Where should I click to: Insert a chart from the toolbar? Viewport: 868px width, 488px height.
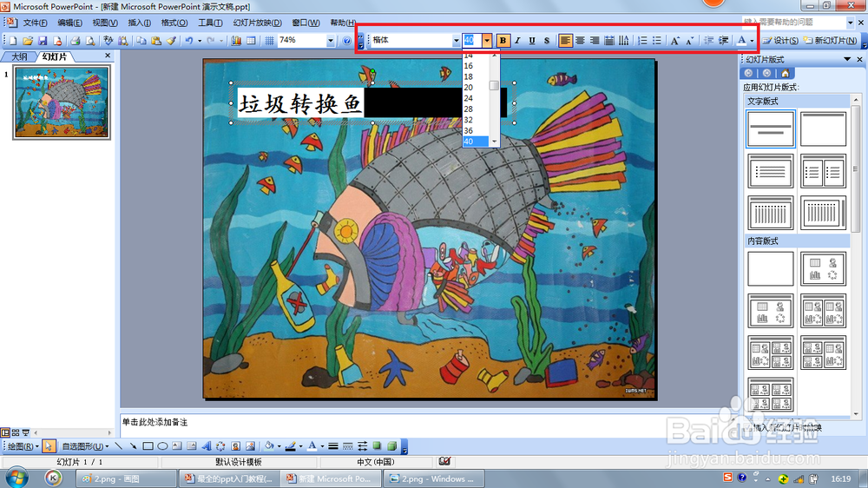coord(236,41)
